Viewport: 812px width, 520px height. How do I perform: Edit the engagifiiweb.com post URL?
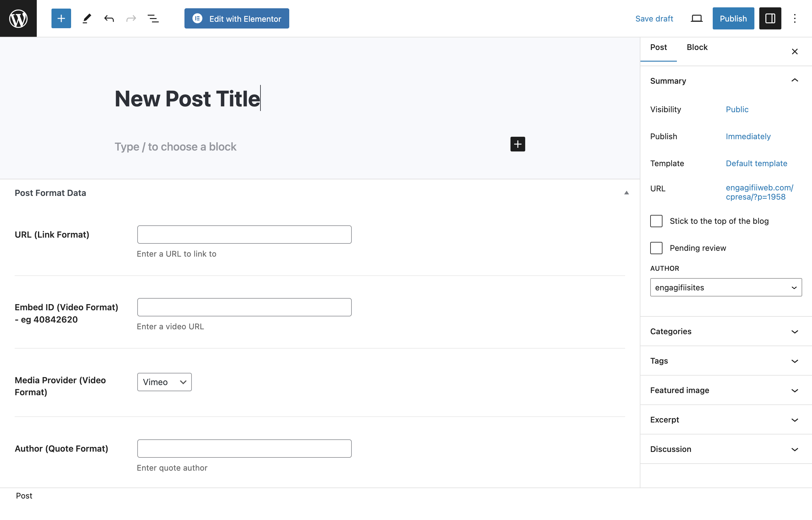pos(759,192)
